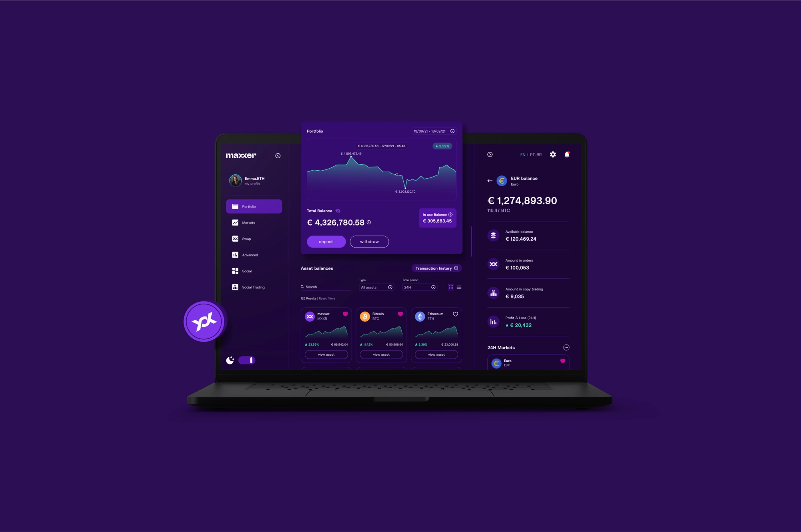The height and width of the screenshot is (532, 801).
Task: Click the withdraw button
Action: point(369,241)
